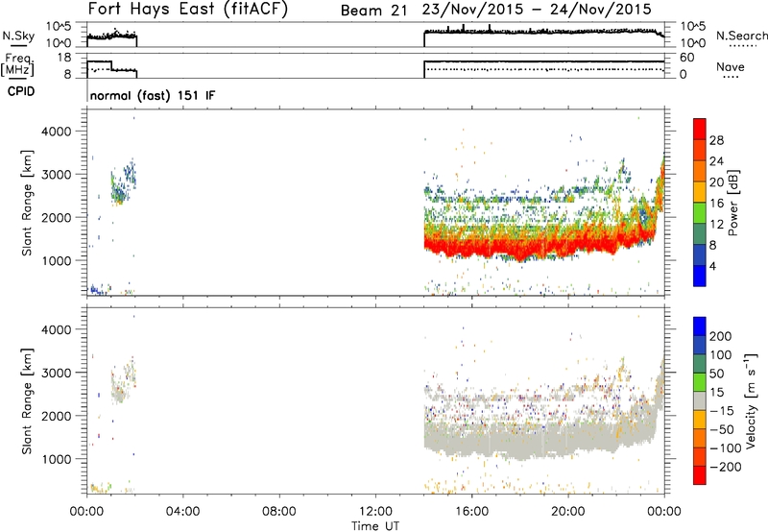Click the '18' frequency axis tick
Screen dimensions: 768x532
[64, 58]
